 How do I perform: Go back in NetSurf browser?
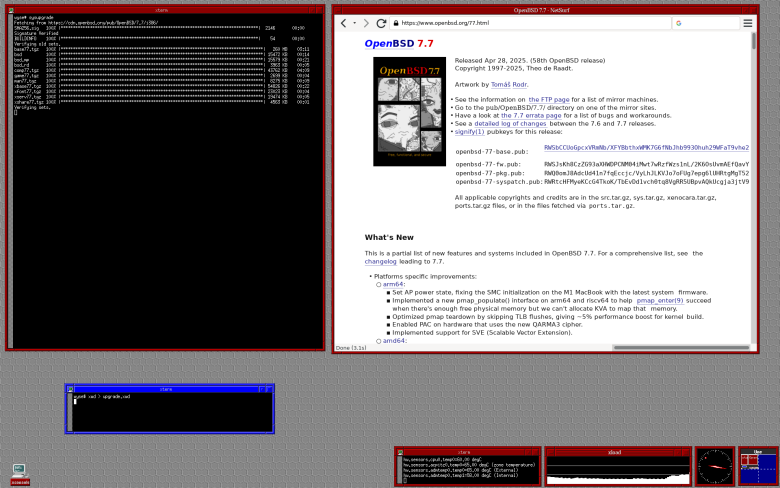coord(344,23)
